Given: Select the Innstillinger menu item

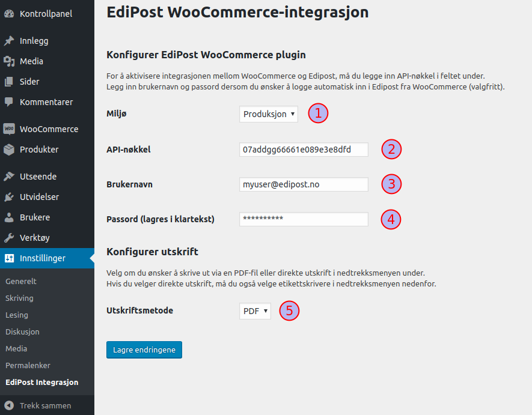Looking at the screenshot, I should (47, 258).
